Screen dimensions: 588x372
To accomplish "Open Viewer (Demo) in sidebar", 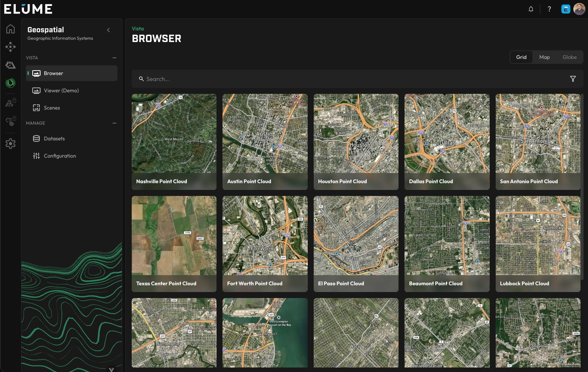I will coord(61,90).
